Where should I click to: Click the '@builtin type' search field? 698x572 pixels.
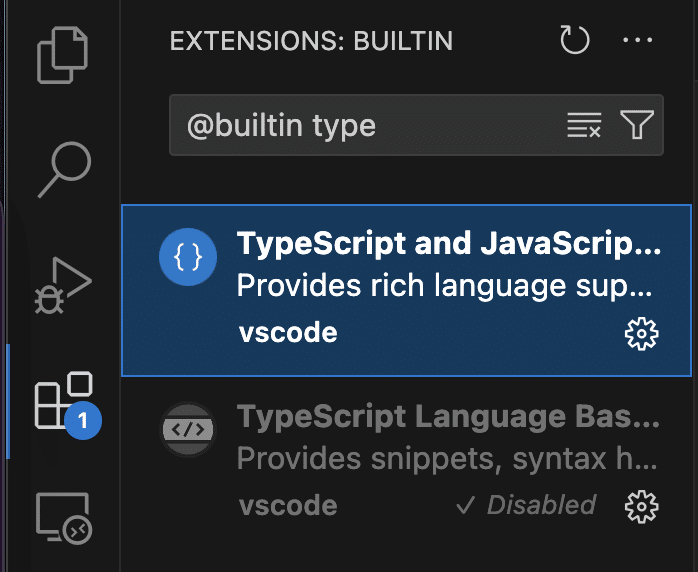tap(370, 126)
